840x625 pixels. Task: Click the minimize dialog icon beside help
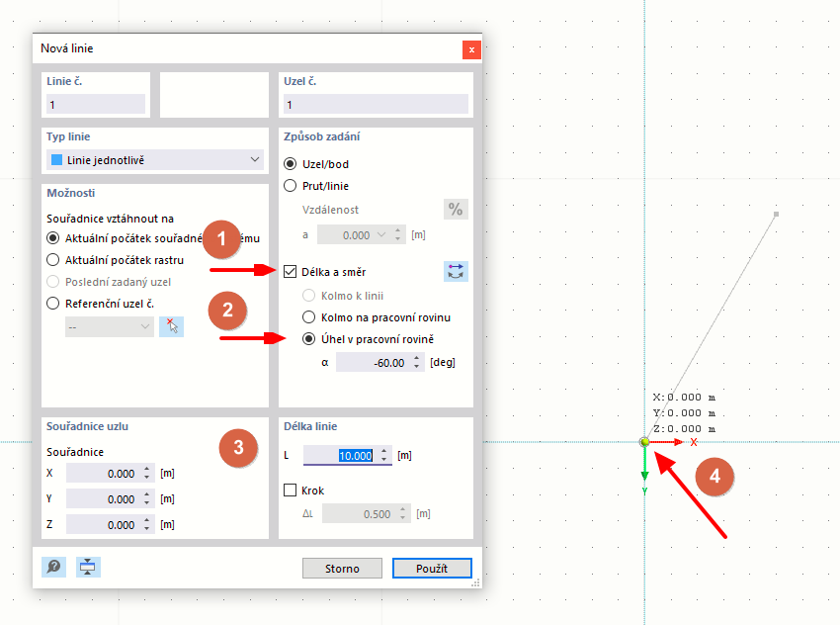click(88, 567)
